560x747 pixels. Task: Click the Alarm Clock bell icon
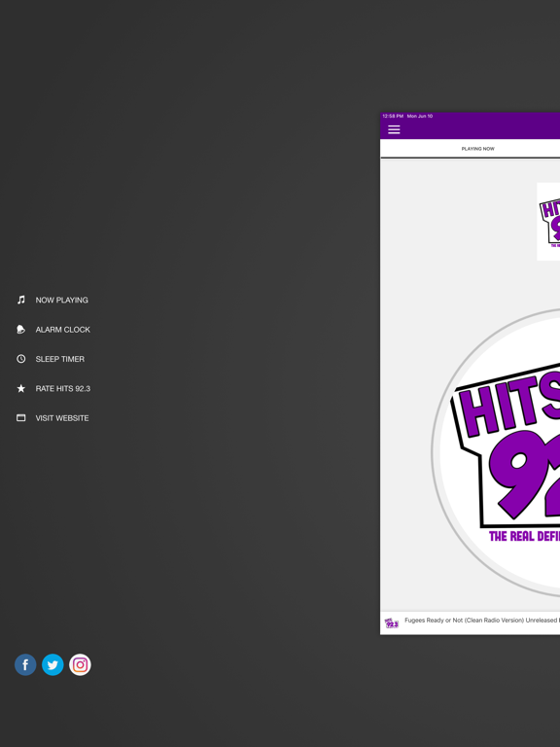tap(21, 329)
